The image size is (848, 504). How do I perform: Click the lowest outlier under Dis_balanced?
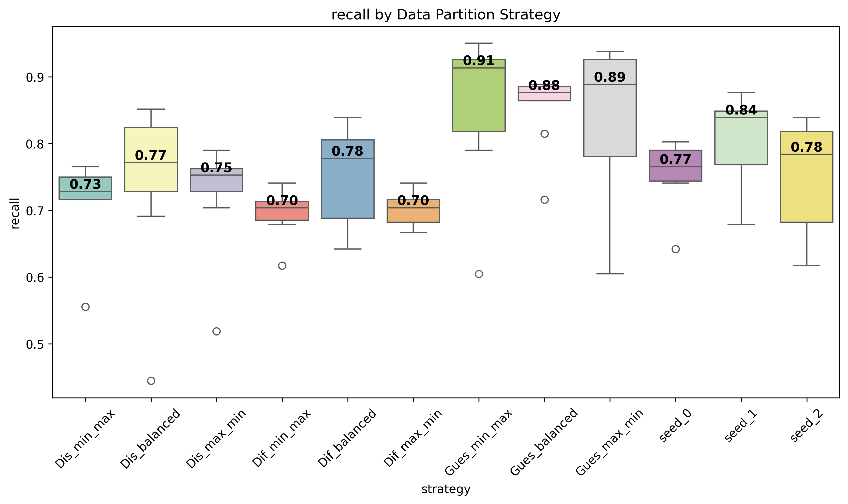[151, 381]
